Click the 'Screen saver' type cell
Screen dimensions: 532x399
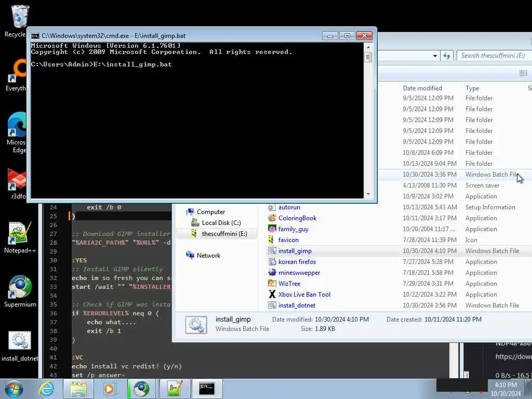482,185
